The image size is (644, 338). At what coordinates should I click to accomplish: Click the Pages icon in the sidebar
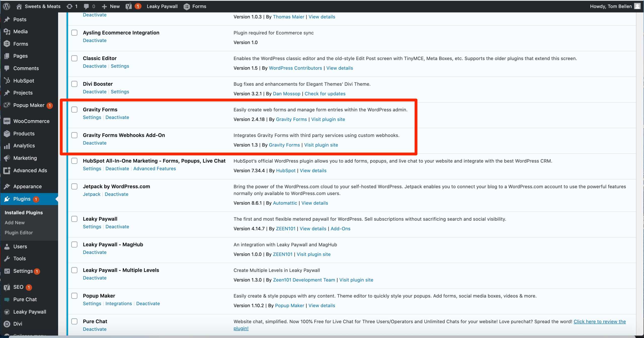(x=7, y=56)
